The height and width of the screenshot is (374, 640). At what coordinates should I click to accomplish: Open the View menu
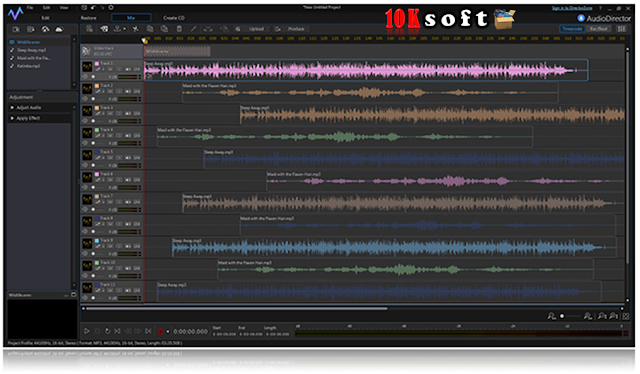tap(64, 8)
